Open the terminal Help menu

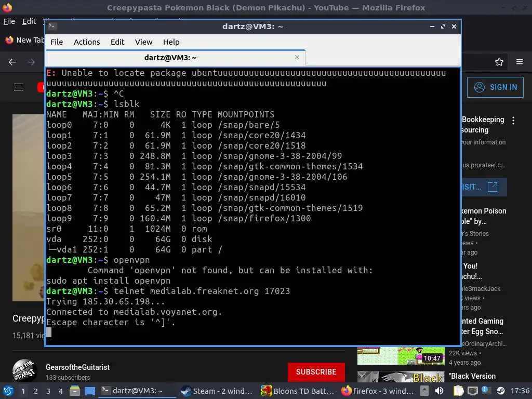[171, 42]
